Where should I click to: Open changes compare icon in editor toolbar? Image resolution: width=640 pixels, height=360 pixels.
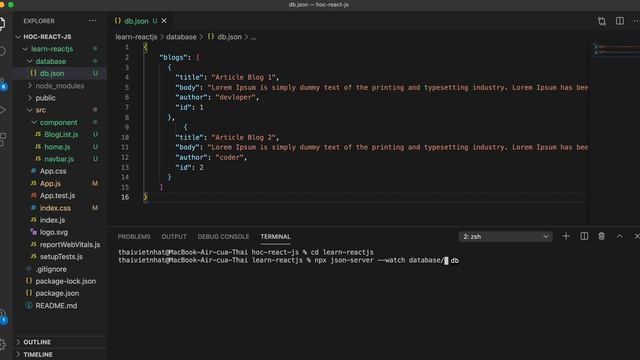(602, 21)
